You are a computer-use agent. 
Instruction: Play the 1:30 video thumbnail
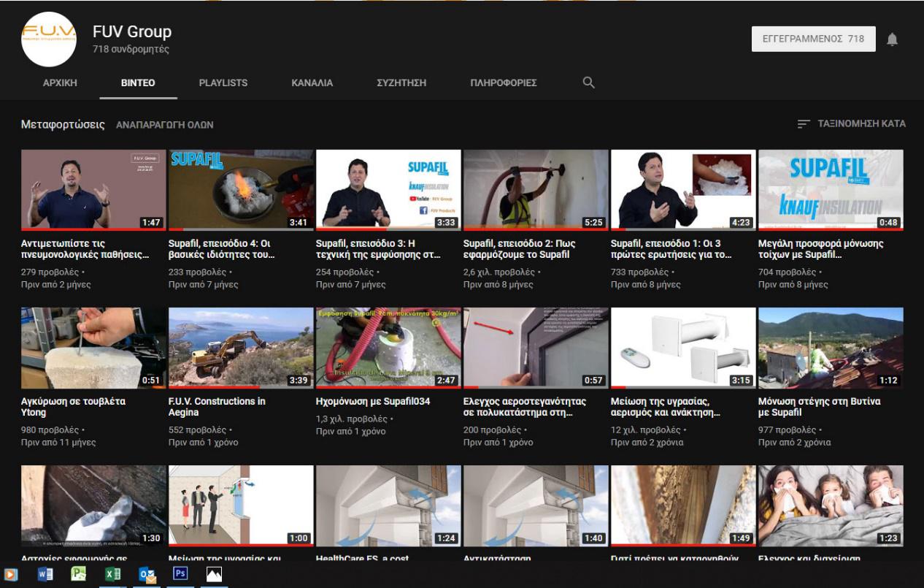tap(93, 505)
